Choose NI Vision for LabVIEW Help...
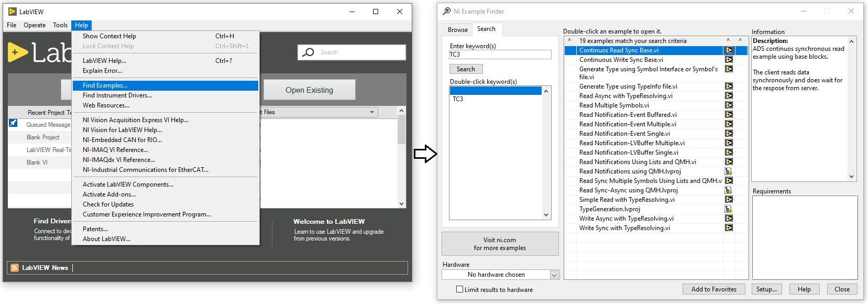Viewport: 868px width, 304px height. click(166, 130)
